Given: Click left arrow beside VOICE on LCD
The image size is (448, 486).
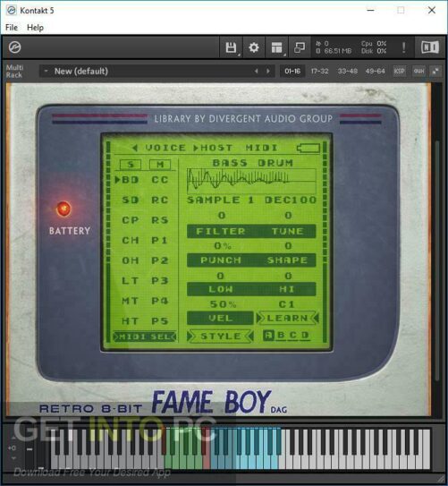Looking at the screenshot, I should point(135,148).
